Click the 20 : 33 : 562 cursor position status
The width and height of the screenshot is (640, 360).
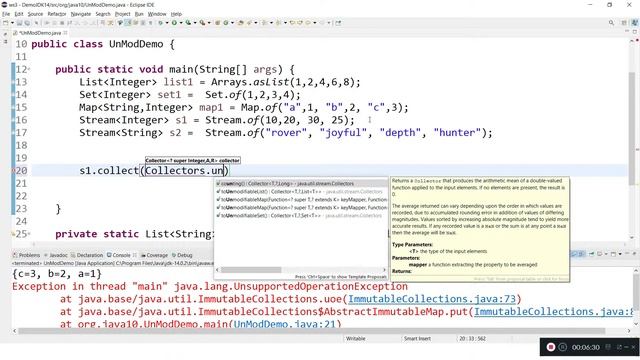tap(472, 339)
